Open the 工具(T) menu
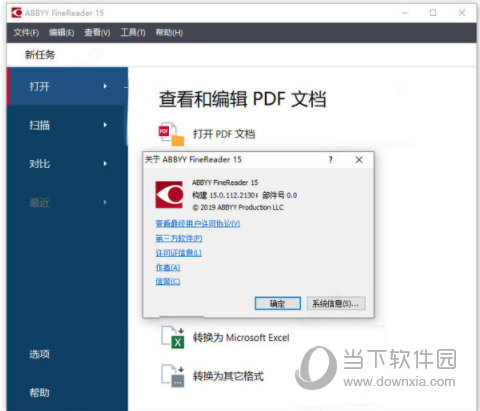The image size is (480, 411). tap(133, 33)
